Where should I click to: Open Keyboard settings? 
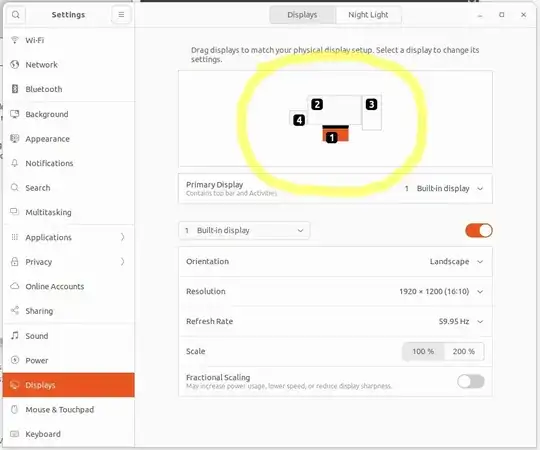[69, 434]
